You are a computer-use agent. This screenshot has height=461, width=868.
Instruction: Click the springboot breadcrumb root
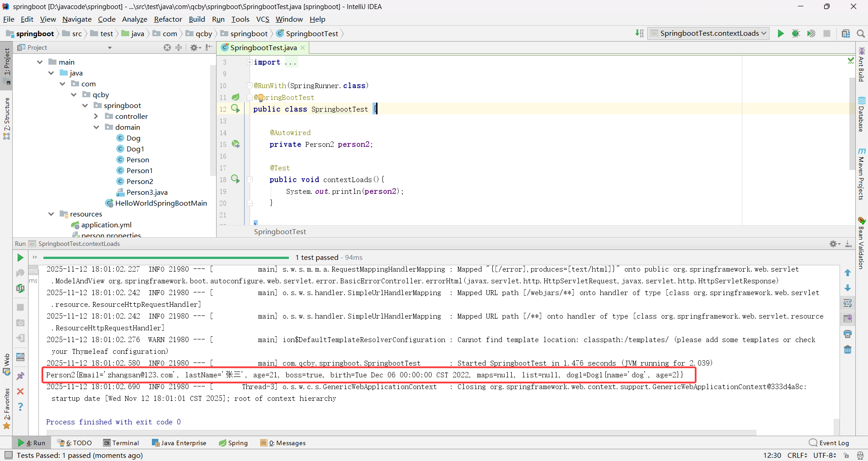click(30, 33)
